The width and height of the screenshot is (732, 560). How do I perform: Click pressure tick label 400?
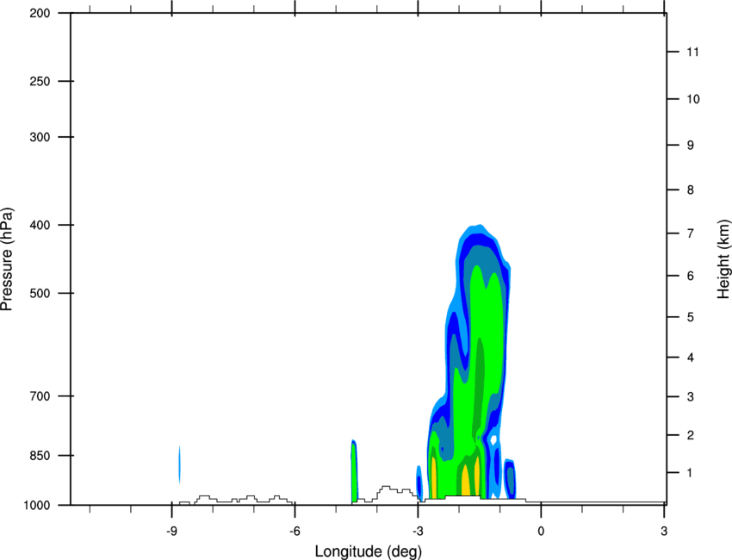(x=40, y=225)
